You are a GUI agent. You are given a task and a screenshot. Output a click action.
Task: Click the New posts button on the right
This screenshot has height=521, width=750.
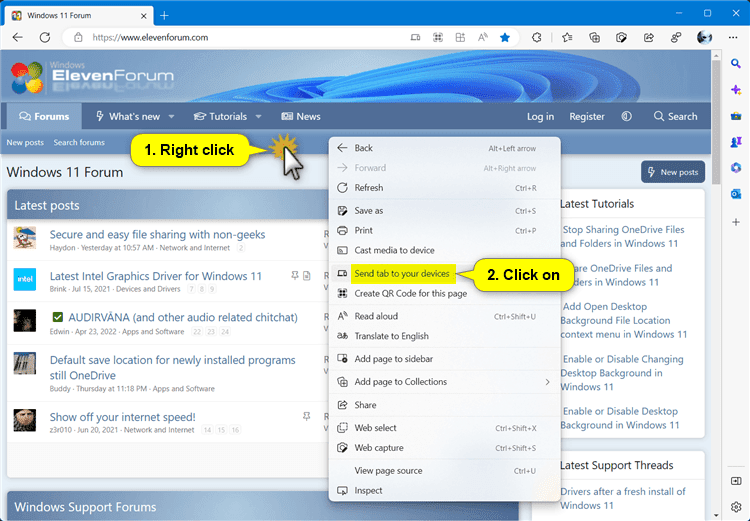673,172
